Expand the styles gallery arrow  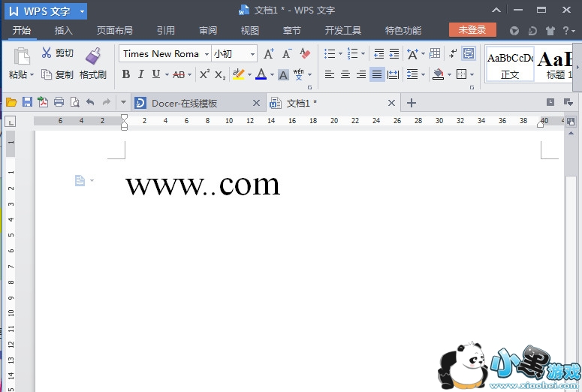coord(577,68)
